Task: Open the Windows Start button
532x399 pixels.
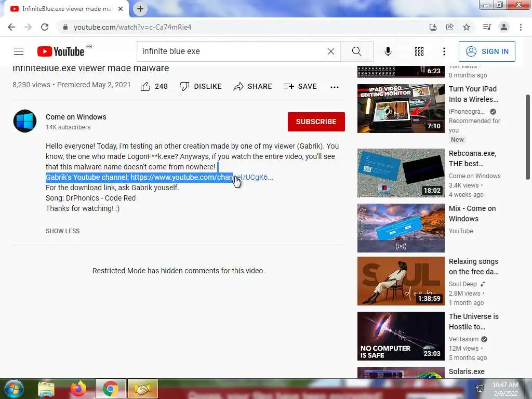Action: (x=13, y=389)
